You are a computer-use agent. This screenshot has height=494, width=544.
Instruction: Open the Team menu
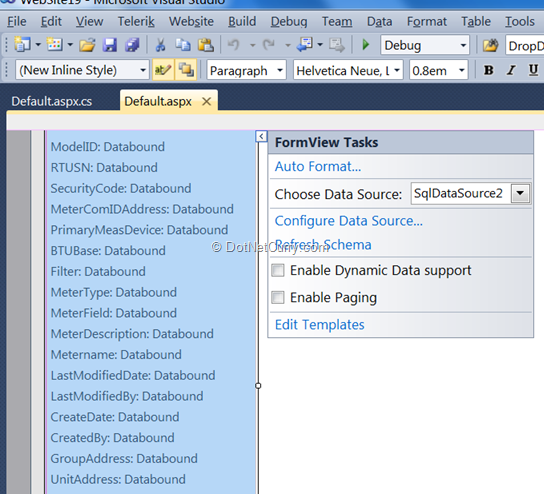337,22
